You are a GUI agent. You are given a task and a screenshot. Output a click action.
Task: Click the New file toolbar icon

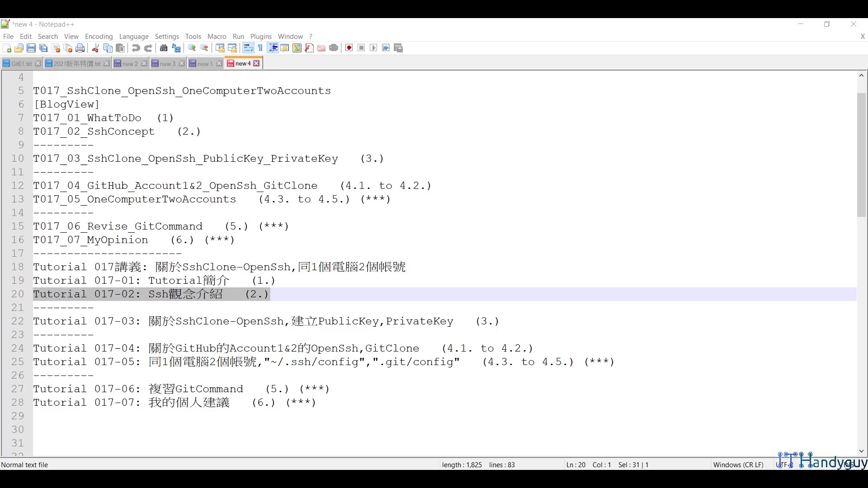(7, 48)
